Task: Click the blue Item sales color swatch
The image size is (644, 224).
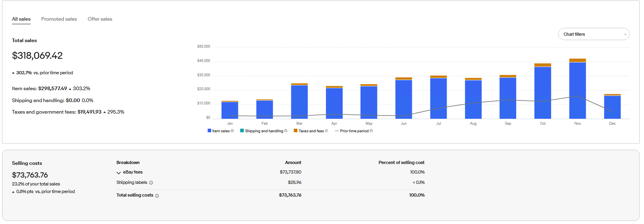Action: pyautogui.click(x=209, y=131)
